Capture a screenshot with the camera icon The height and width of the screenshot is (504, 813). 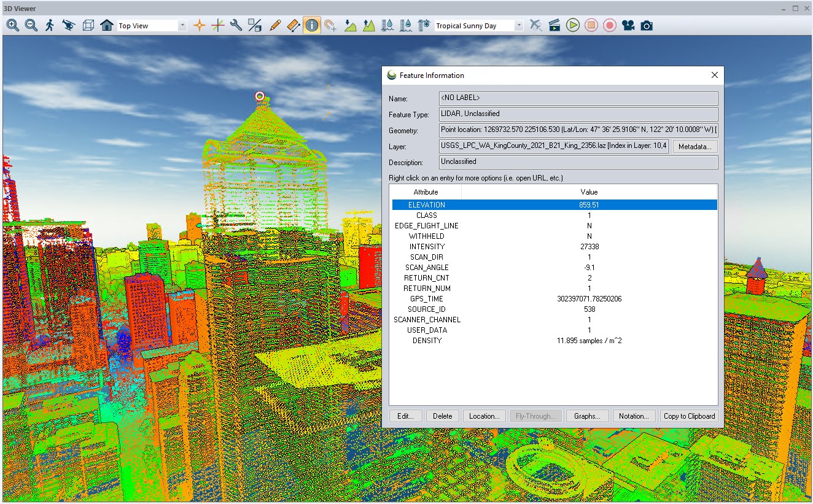pos(647,25)
